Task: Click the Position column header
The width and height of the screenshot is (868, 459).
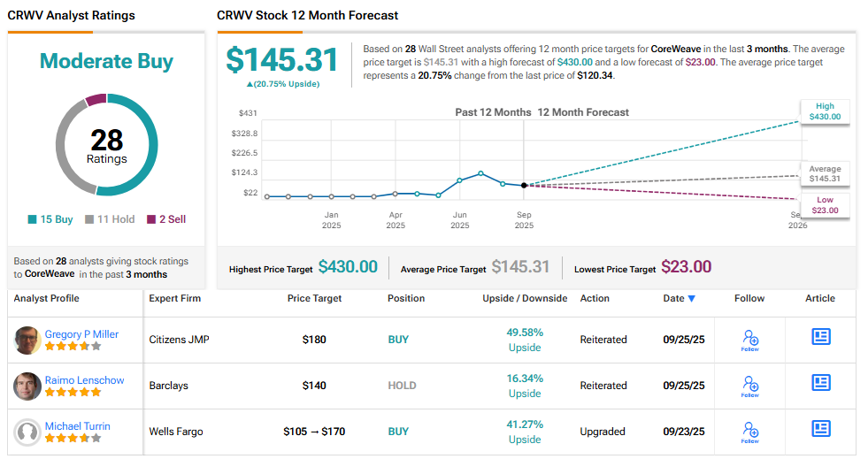Action: pos(406,298)
